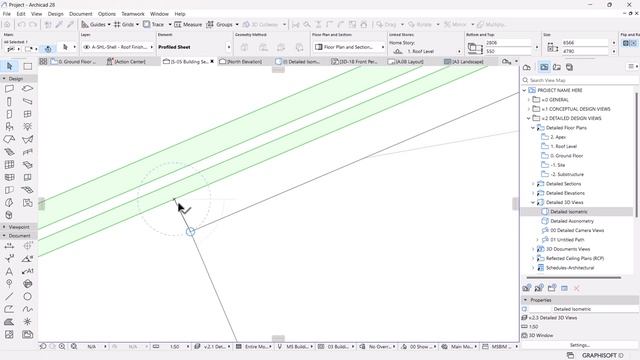
Task: Expand the Viewpoint toolbox section
Action: [4, 227]
